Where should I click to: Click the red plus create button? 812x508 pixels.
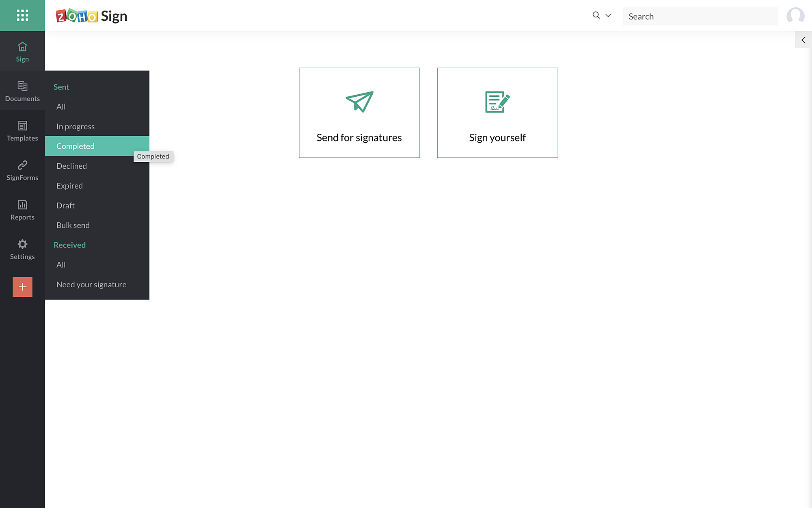point(22,287)
